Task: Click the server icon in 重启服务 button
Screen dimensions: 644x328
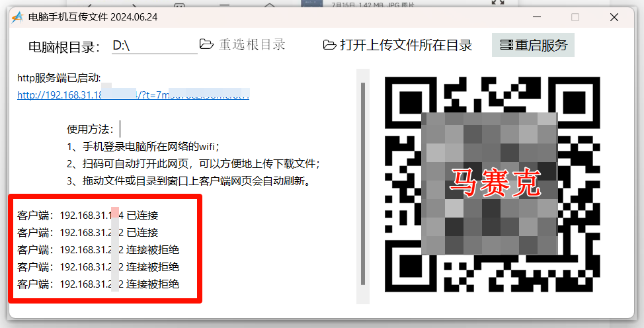Action: click(x=506, y=44)
